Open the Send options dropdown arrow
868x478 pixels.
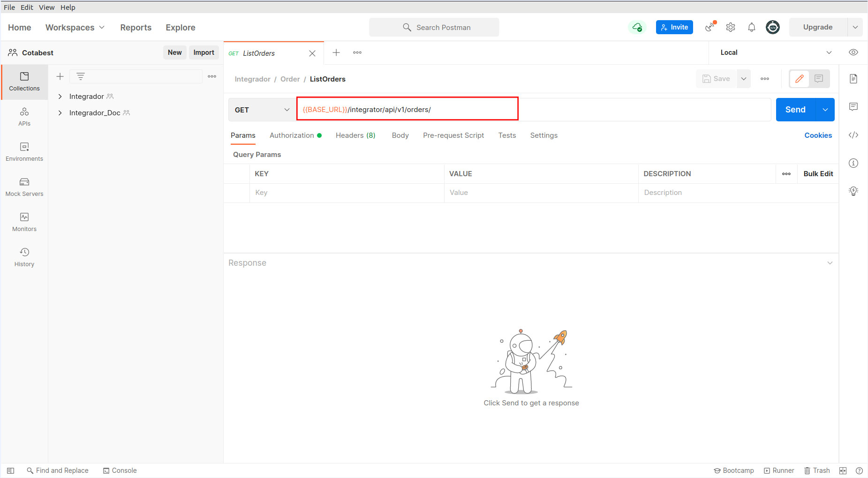tap(825, 110)
